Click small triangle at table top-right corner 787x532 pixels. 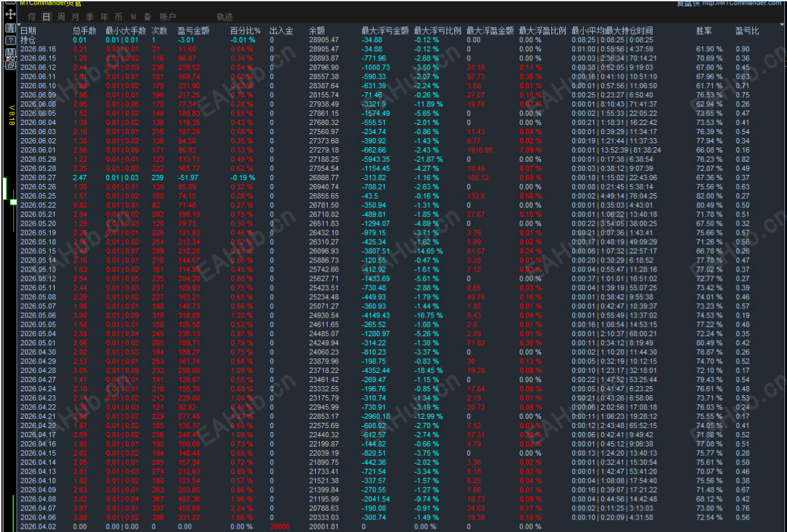point(782,24)
